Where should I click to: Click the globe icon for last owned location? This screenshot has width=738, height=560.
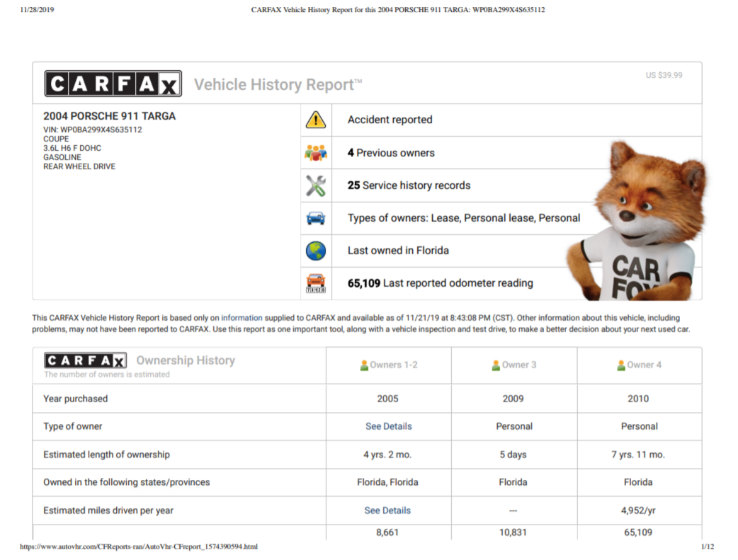(x=316, y=251)
